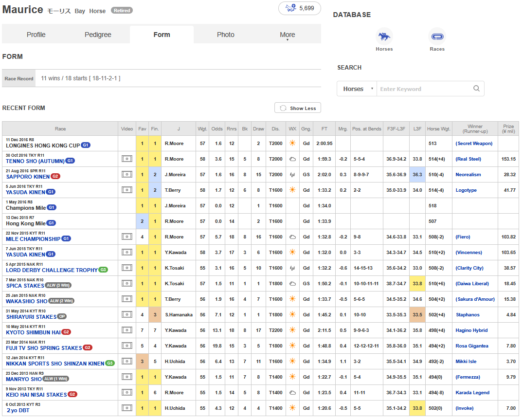Screen dimensions: 523x420
Task: Click the OP badge on Shirayuri Stakes
Action: click(62, 317)
